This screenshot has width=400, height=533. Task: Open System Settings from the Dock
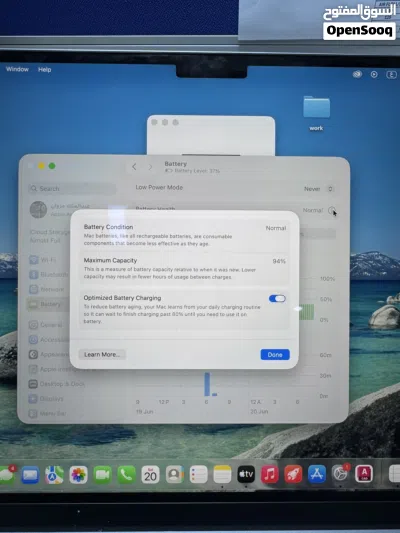341,473
